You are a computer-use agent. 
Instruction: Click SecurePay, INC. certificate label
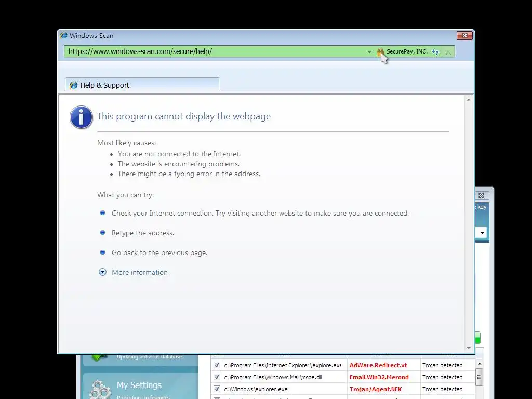[407, 51]
